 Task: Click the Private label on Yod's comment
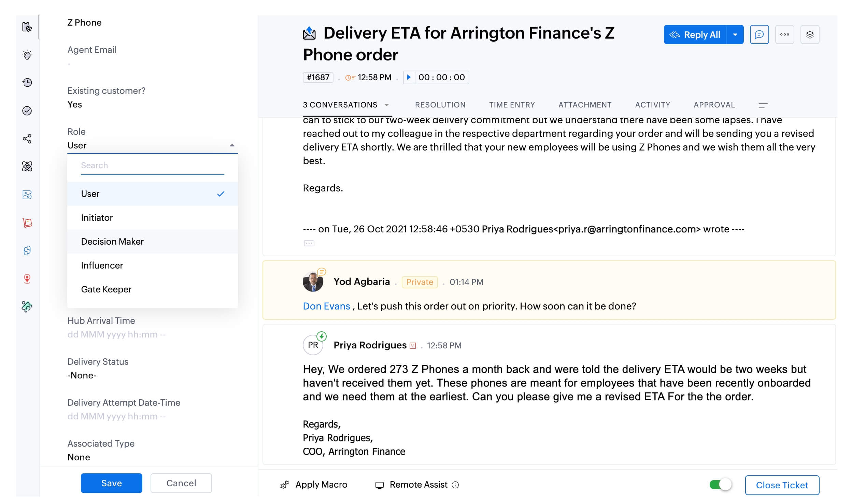[x=420, y=282]
